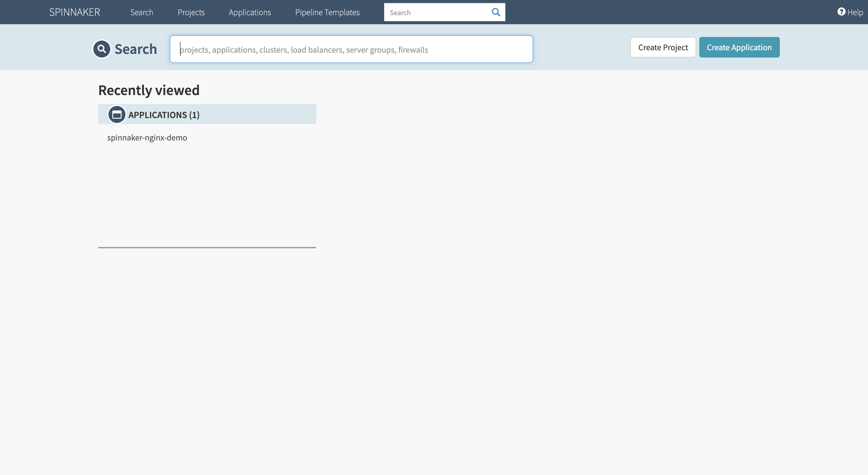Click the Help text link
The image size is (868, 475).
[x=855, y=12]
